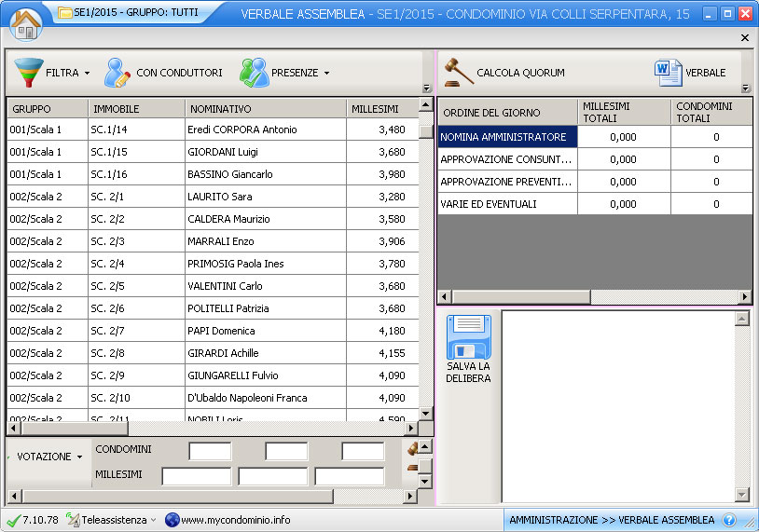Expand the Votazione dropdown
The width and height of the screenshot is (759, 532).
(49, 457)
